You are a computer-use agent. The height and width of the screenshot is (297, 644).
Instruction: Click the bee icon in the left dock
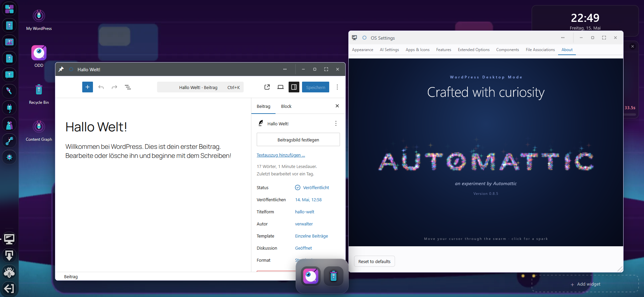tap(9, 272)
